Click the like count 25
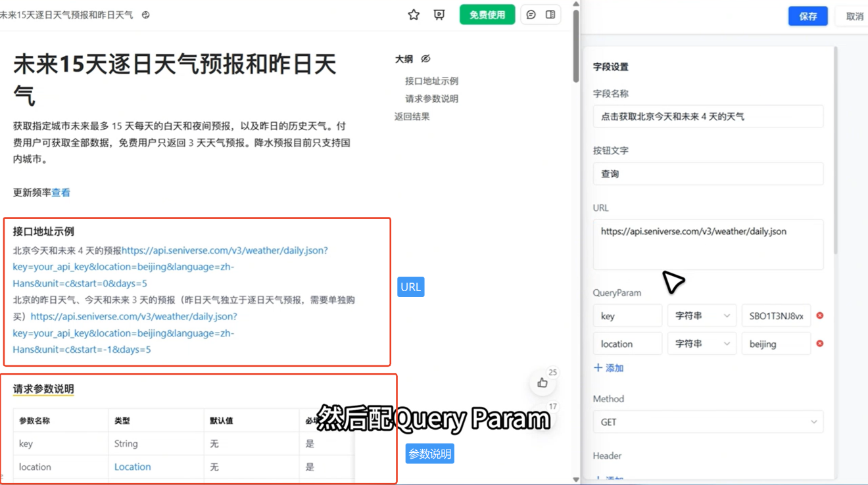This screenshot has width=868, height=485. pyautogui.click(x=553, y=372)
